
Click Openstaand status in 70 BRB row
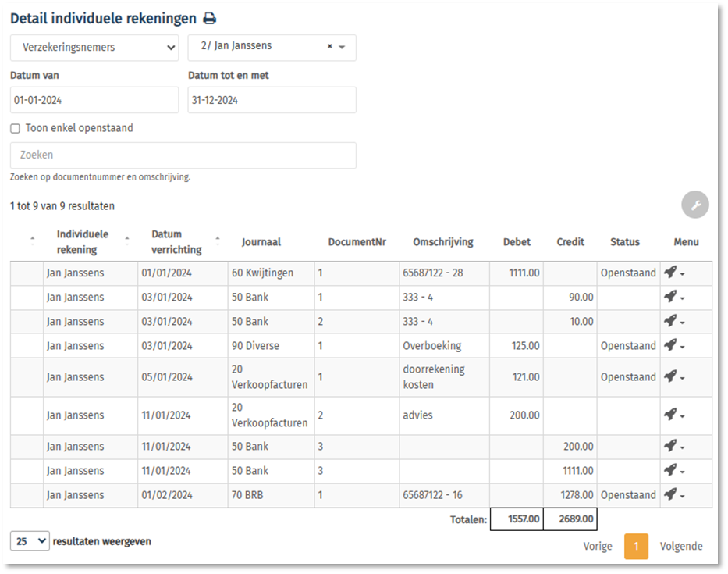coord(628,495)
